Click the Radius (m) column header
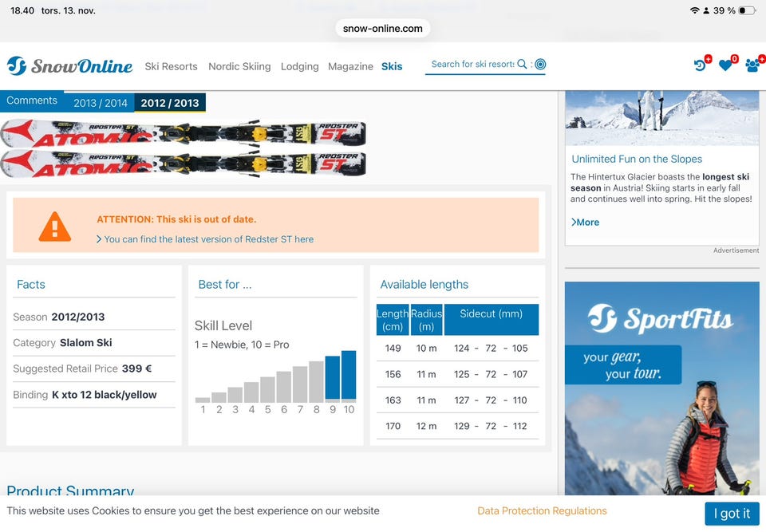 (426, 320)
